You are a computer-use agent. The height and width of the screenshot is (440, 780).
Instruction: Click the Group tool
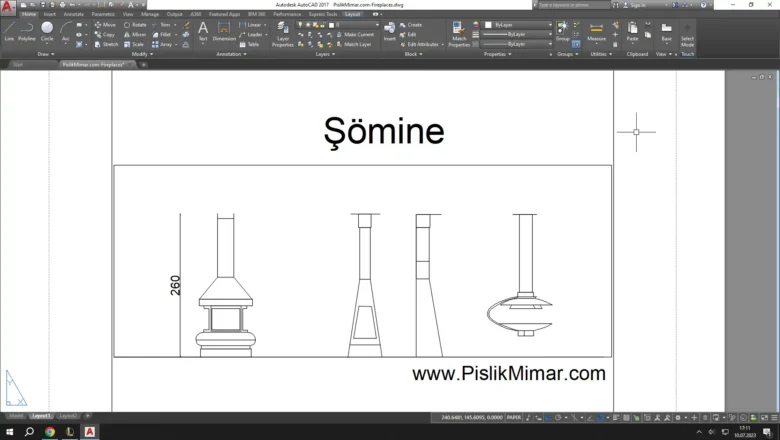(563, 31)
